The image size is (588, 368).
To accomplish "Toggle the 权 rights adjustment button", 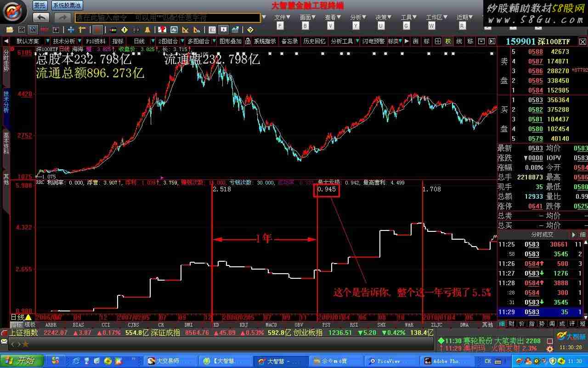I will pyautogui.click(x=448, y=41).
